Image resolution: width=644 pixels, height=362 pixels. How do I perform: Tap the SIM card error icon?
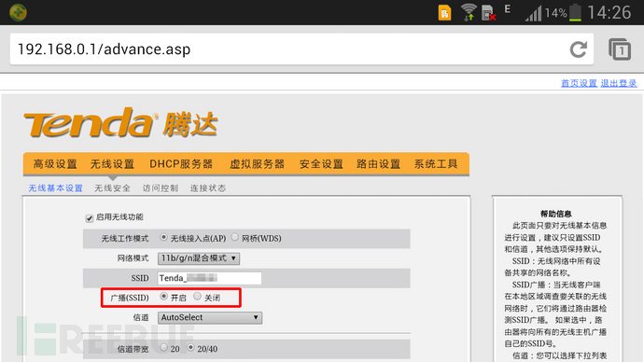coord(488,12)
